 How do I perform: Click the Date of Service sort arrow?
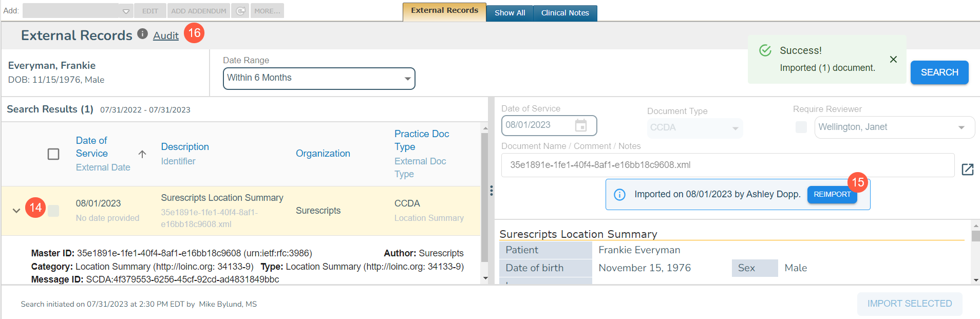point(142,154)
